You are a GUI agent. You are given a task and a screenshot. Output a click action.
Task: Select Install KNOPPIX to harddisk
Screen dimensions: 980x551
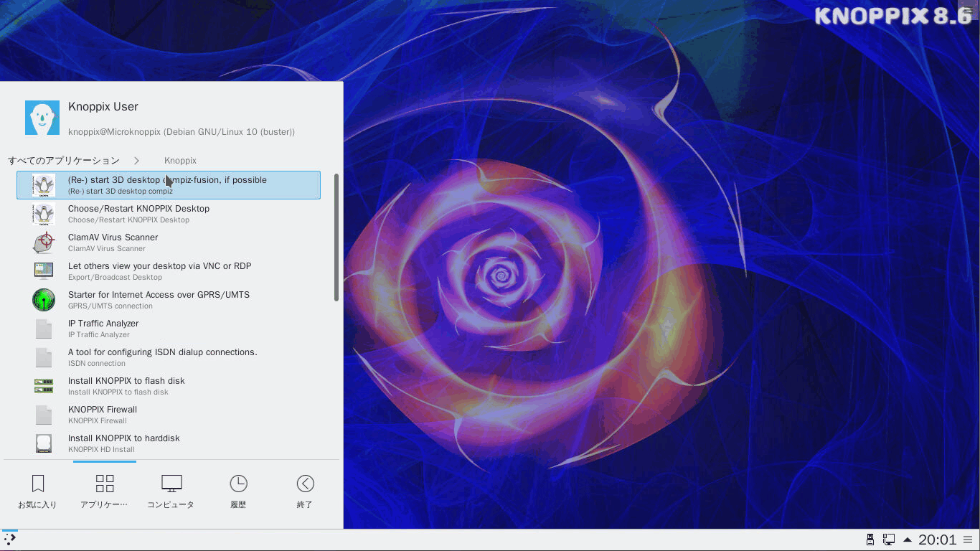169,443
